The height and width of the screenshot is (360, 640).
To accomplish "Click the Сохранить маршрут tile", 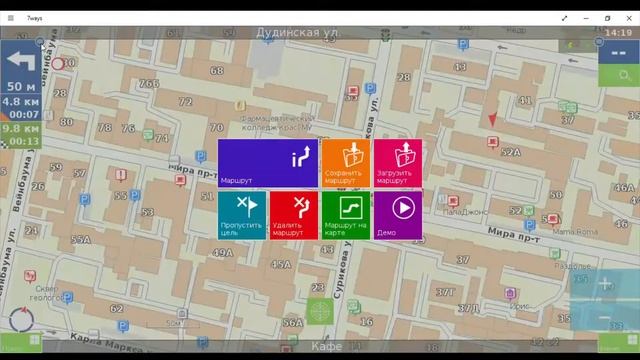I will click(x=346, y=163).
